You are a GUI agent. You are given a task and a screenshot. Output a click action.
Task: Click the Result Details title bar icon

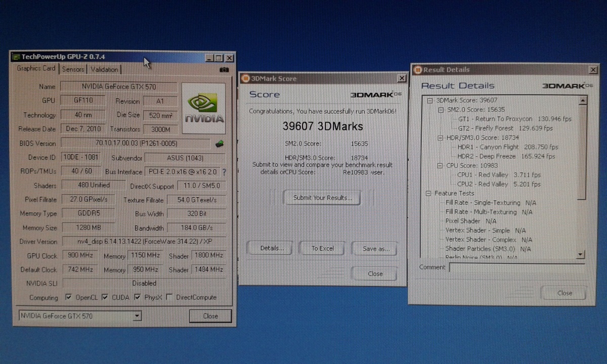[x=418, y=70]
